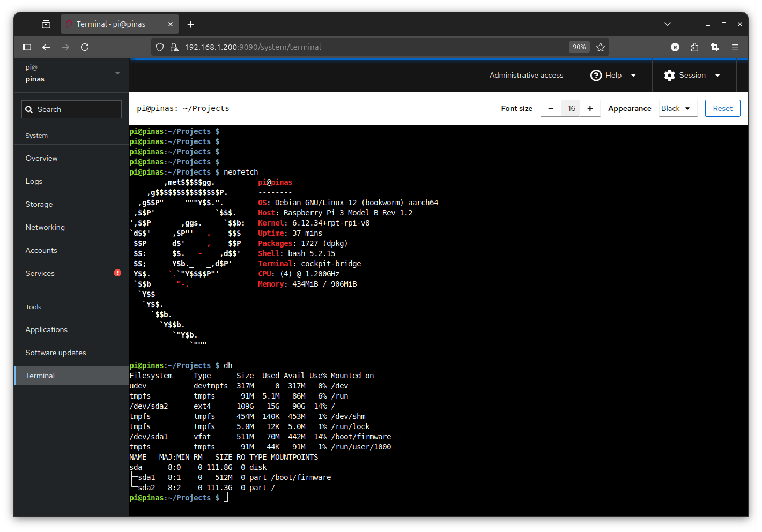Click the udev devtmpfs filesystem row
The width and height of the screenshot is (762, 532).
click(x=239, y=386)
